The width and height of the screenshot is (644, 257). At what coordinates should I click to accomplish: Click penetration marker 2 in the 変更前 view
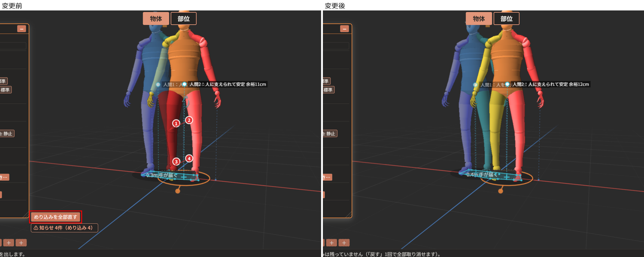[189, 121]
